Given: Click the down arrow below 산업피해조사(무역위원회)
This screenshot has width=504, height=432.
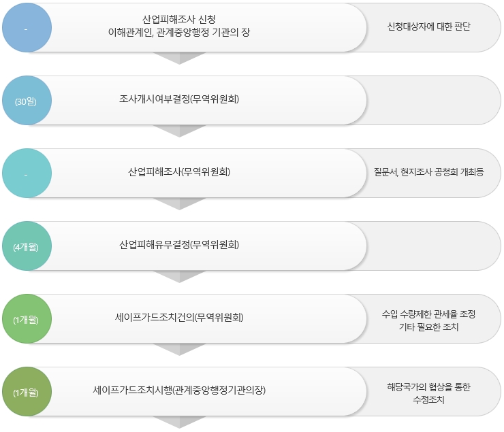Looking at the screenshot, I should coord(179,204).
